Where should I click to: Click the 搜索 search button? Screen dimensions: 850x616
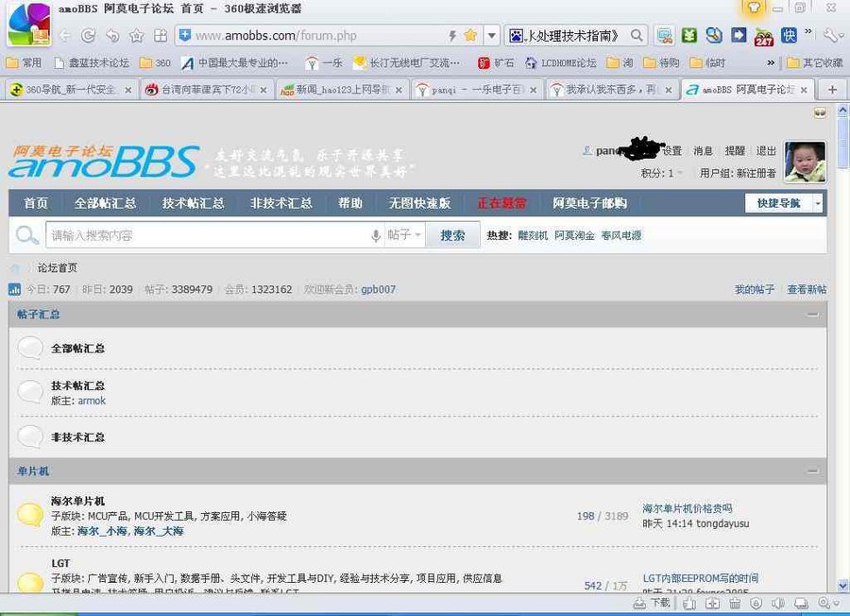[x=452, y=235]
